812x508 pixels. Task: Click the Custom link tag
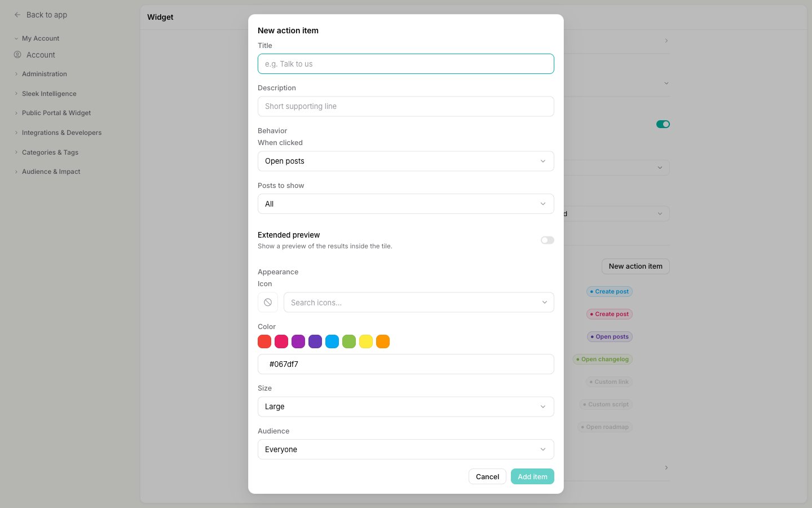point(609,382)
